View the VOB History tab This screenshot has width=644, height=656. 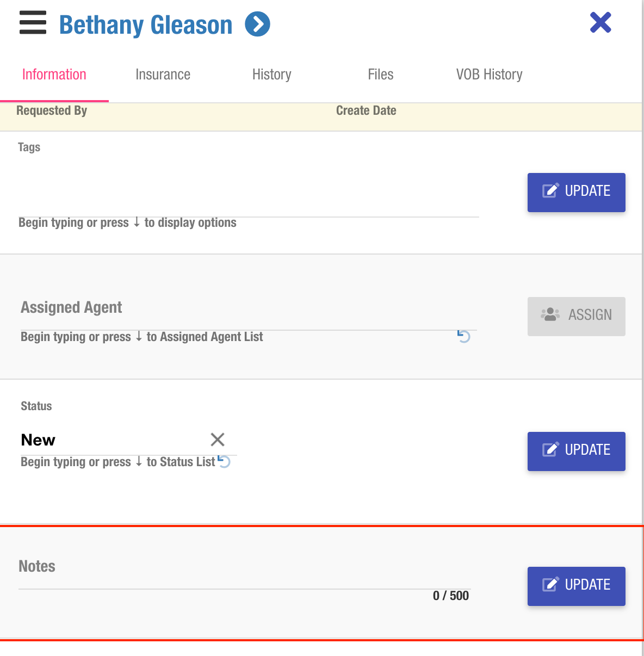[x=489, y=75]
